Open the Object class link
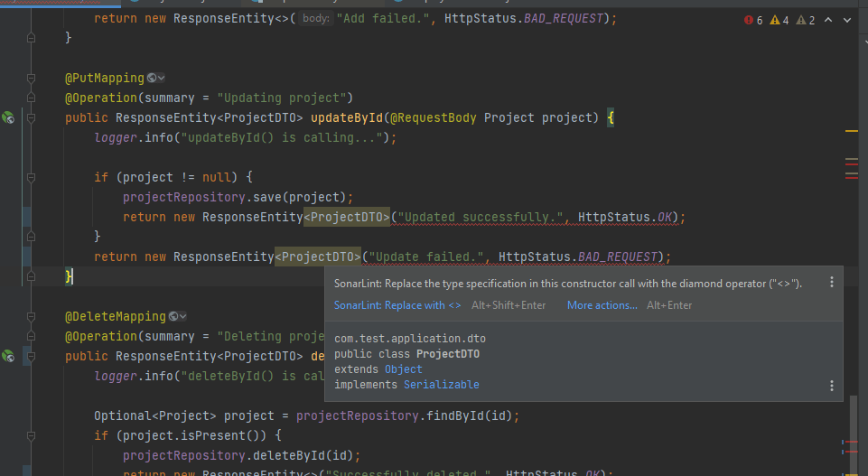The image size is (868, 476). tap(404, 369)
